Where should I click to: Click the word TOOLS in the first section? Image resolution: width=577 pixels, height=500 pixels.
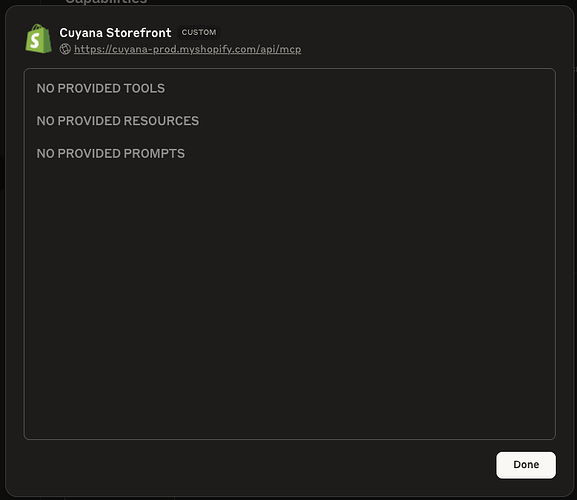point(144,88)
